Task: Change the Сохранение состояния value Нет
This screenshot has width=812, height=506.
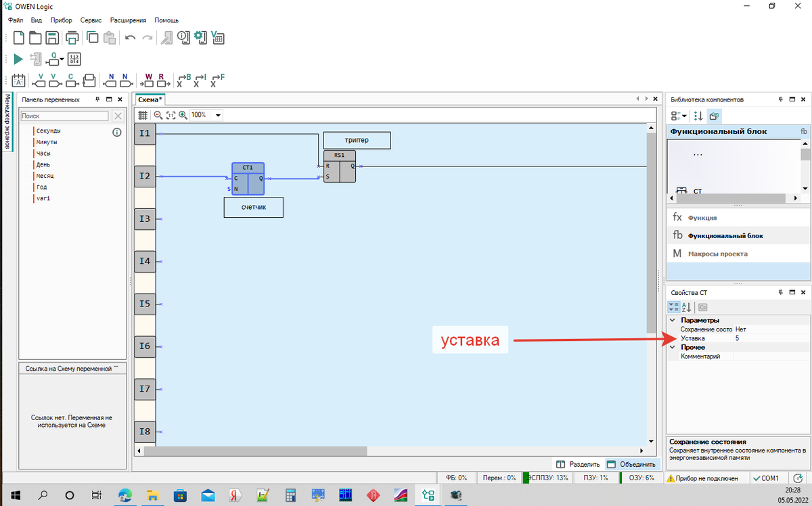Action: coord(771,329)
